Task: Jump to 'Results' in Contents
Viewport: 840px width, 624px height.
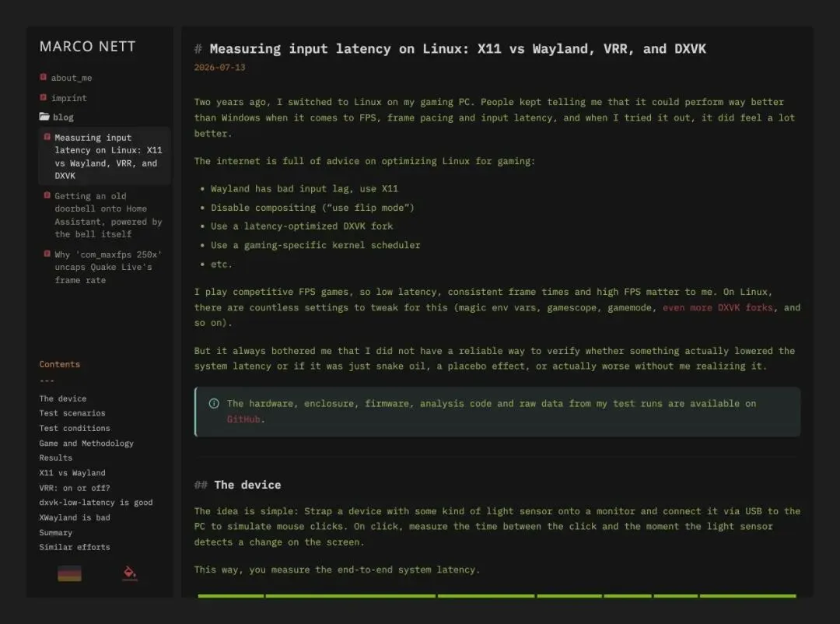Action: coord(56,457)
